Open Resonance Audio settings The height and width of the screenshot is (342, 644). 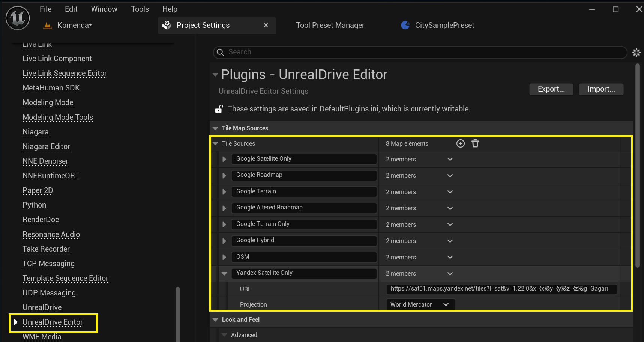(51, 234)
